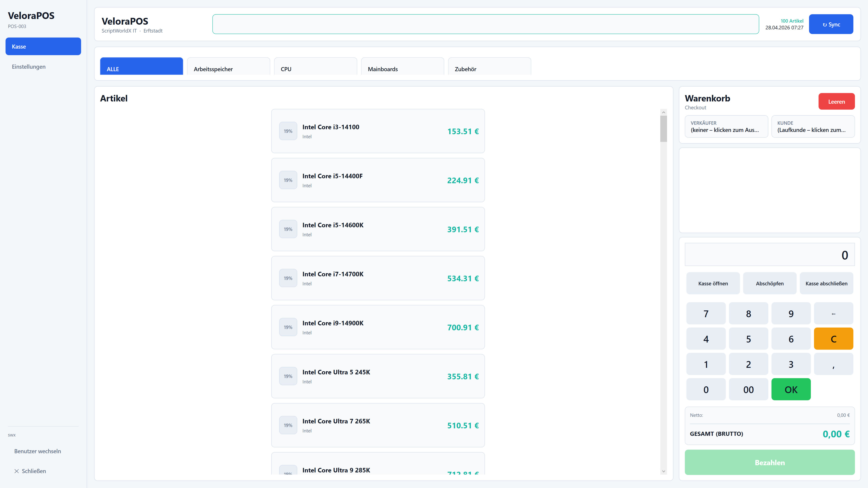Click the 224.91 € price

click(463, 181)
